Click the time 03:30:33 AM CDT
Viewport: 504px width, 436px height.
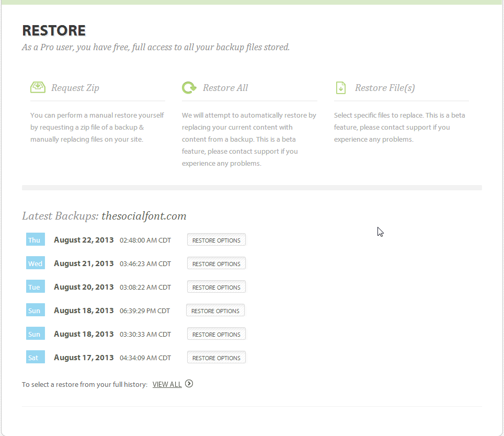(x=145, y=335)
